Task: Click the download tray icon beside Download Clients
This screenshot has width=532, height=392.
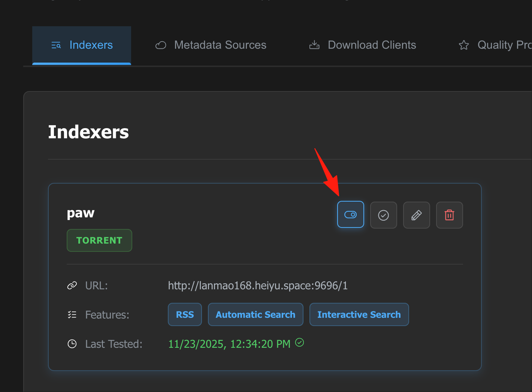Action: [x=314, y=45]
